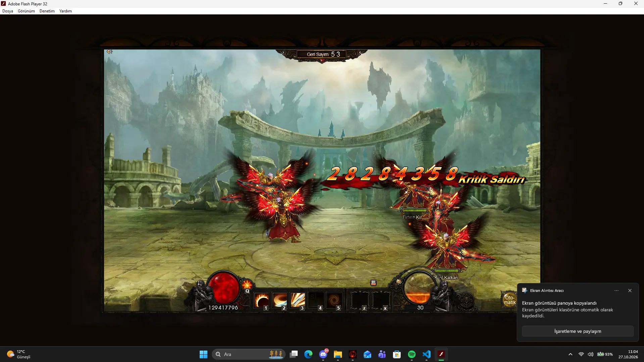Toggle the Oto-matik auto battle button

(x=509, y=300)
